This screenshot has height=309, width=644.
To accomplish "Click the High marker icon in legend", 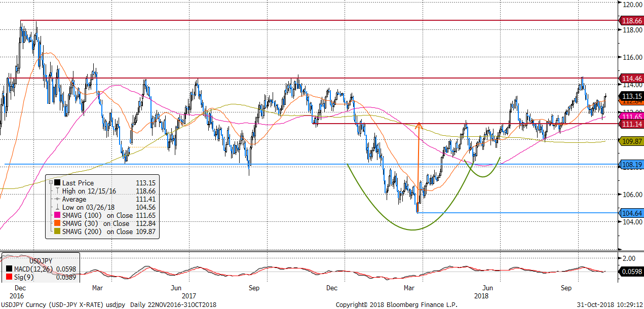I will click(x=58, y=191).
